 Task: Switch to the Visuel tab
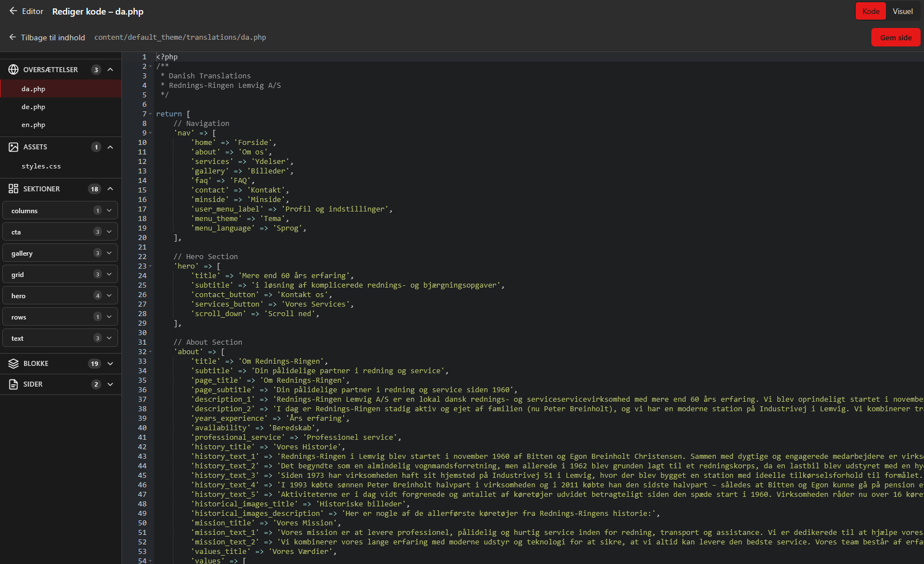(903, 11)
